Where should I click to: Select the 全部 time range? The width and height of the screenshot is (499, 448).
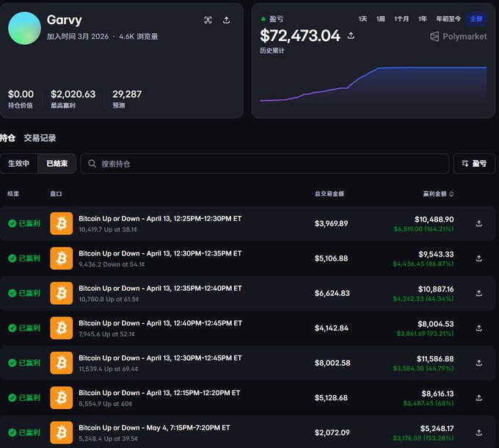(476, 19)
